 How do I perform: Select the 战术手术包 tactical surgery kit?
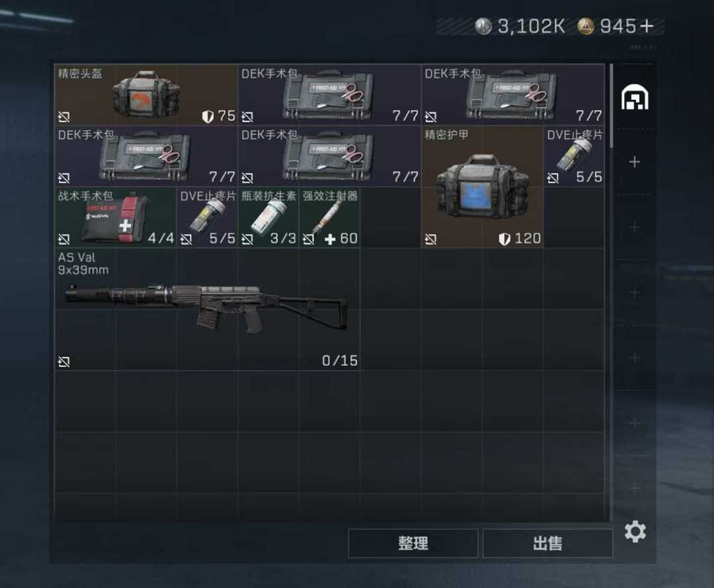[x=115, y=217]
